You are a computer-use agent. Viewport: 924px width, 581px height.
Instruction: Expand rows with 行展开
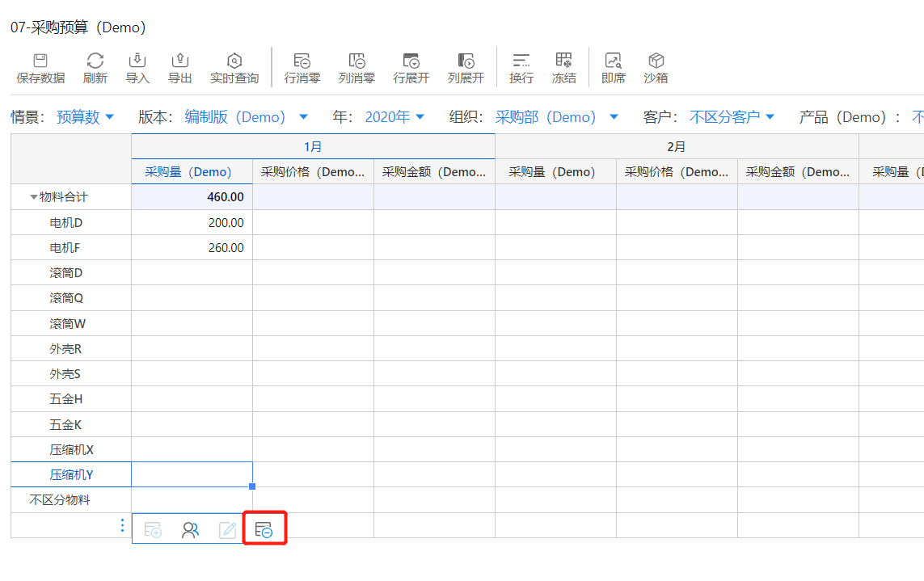[x=411, y=61]
